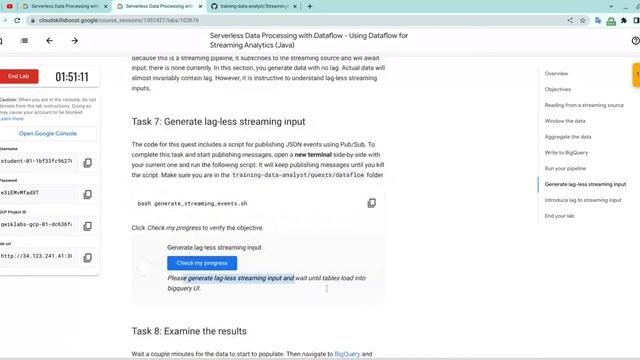
Task: Open a new browser tab
Action: coord(309,6)
